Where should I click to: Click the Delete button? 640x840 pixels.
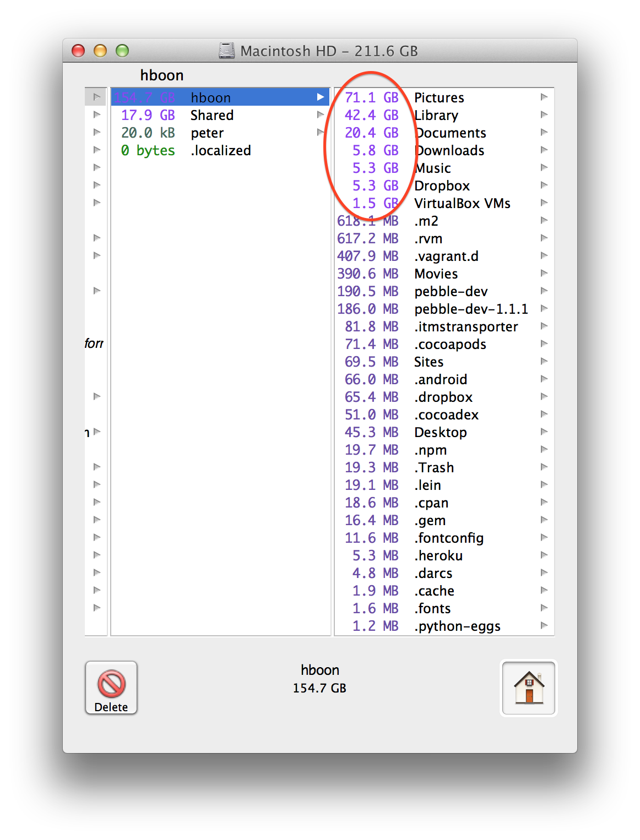point(111,688)
